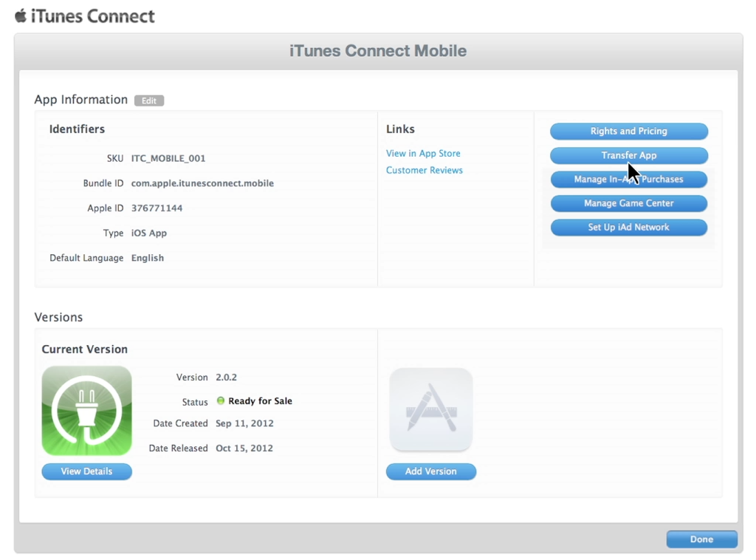
Task: Select the Apple ID value 376771144
Action: [157, 208]
